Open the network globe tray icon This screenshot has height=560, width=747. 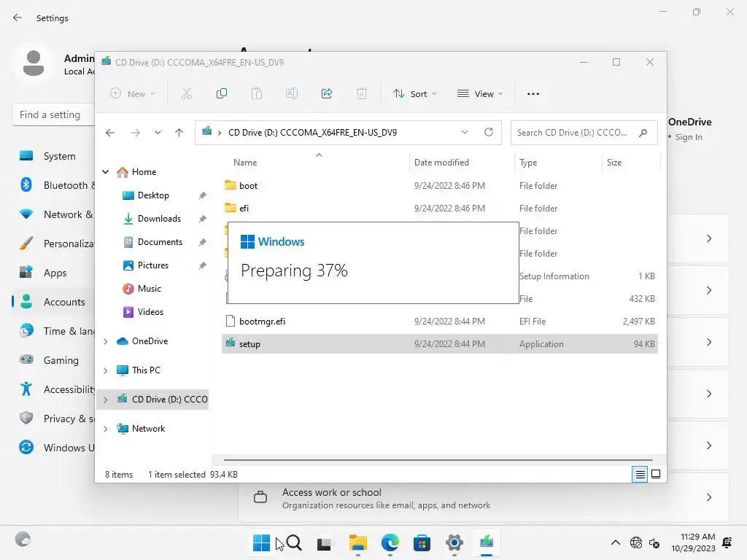(635, 542)
